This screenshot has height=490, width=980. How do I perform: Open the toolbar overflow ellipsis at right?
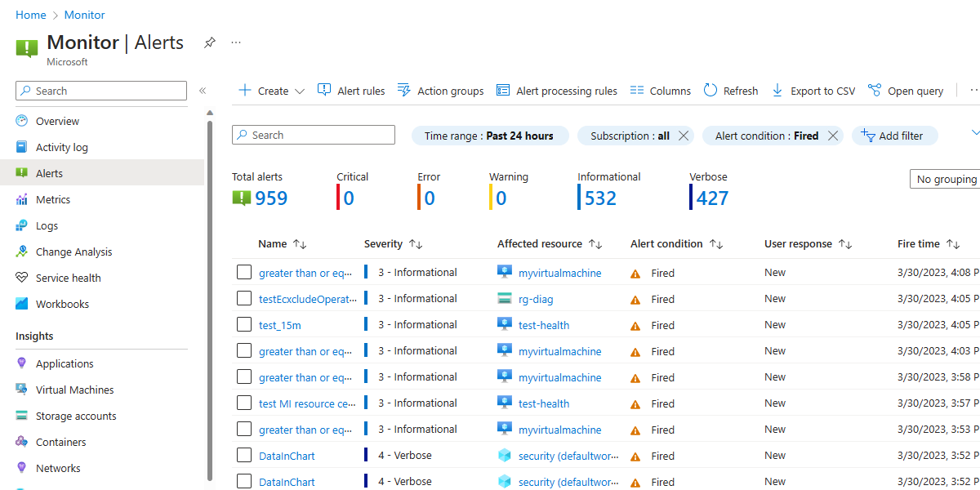[x=973, y=91]
